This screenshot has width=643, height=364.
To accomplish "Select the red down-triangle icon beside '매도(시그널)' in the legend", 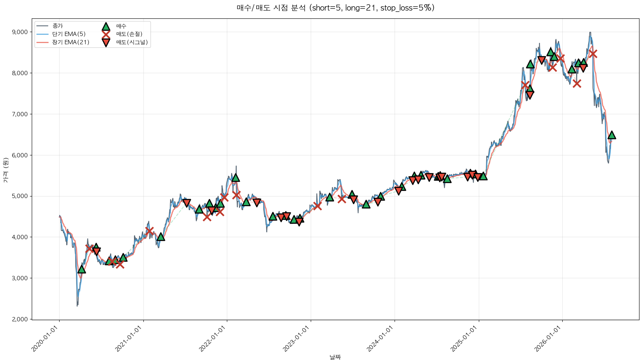I will [106, 42].
